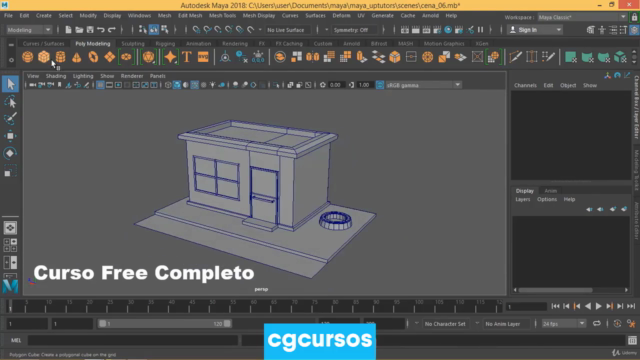This screenshot has height=360, width=640.
Task: Click the current frame number field
Action: tap(527, 306)
